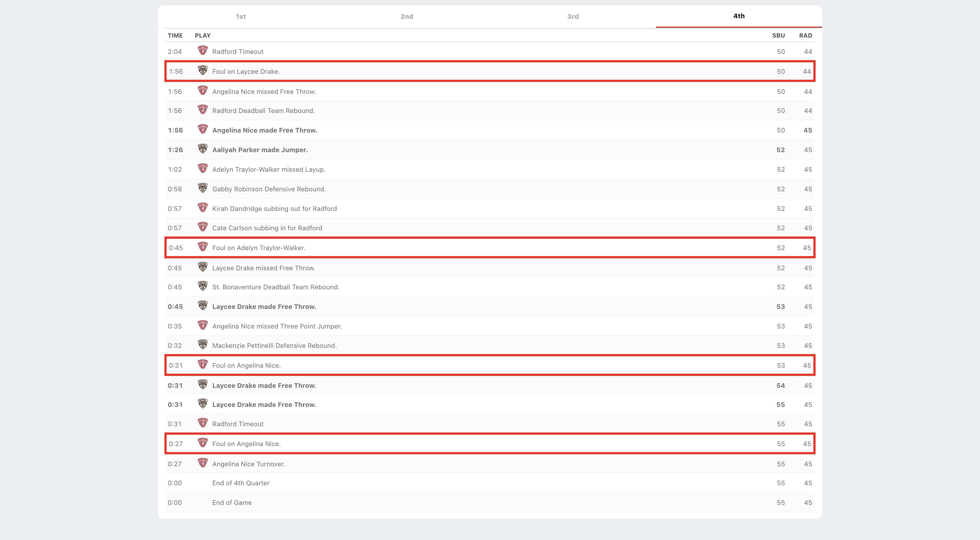Click the RAD score column header
The image size is (980, 540).
pyautogui.click(x=806, y=35)
